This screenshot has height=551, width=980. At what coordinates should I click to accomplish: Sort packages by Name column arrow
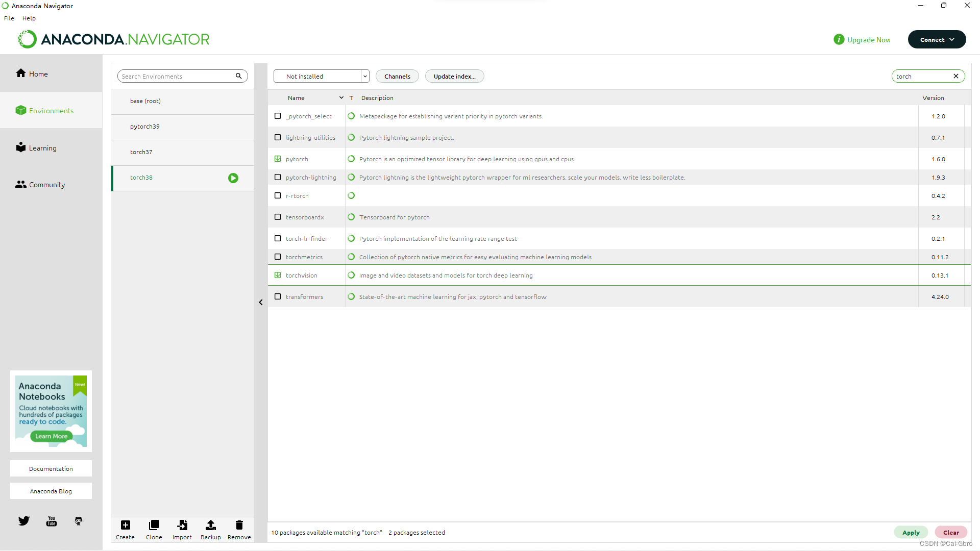[x=341, y=97]
